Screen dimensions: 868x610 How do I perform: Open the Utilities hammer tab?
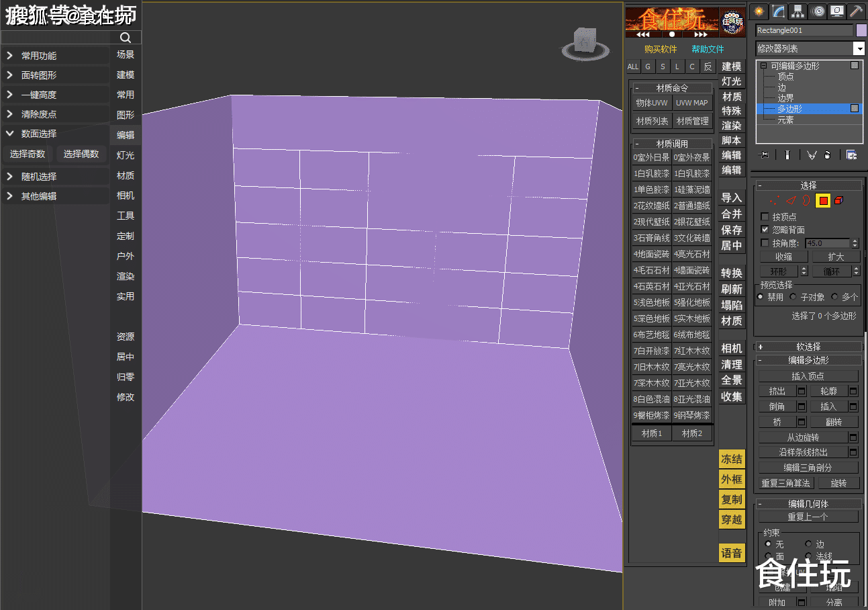pos(857,11)
